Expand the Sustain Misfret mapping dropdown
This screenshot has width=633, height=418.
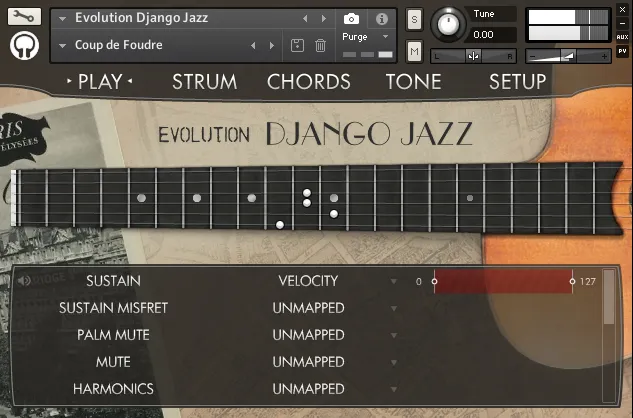pyautogui.click(x=394, y=309)
